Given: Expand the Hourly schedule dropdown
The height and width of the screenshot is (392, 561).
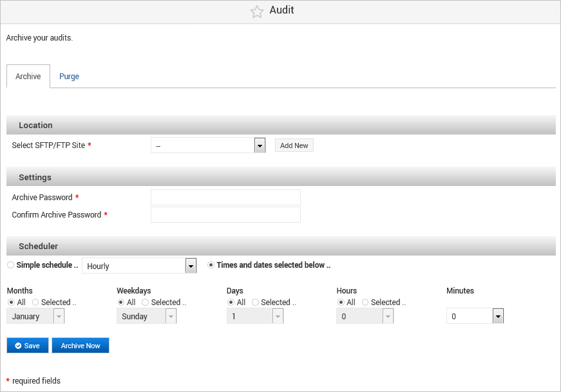Looking at the screenshot, I should click(x=191, y=265).
